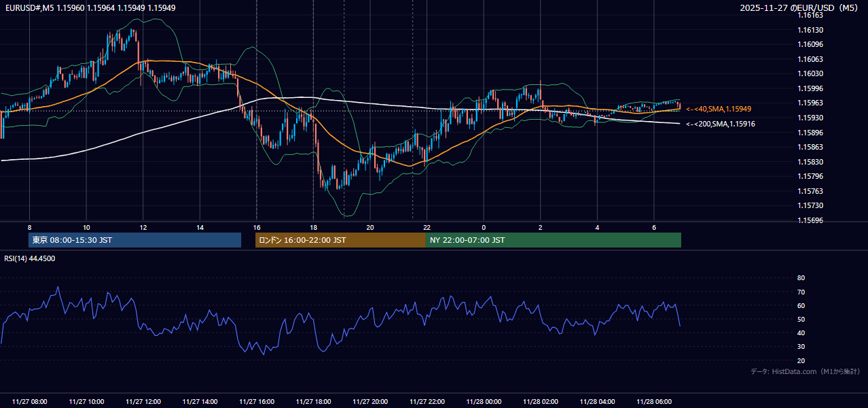Click the 11/27 08:00 time label
This screenshot has height=408, width=868.
30,402
